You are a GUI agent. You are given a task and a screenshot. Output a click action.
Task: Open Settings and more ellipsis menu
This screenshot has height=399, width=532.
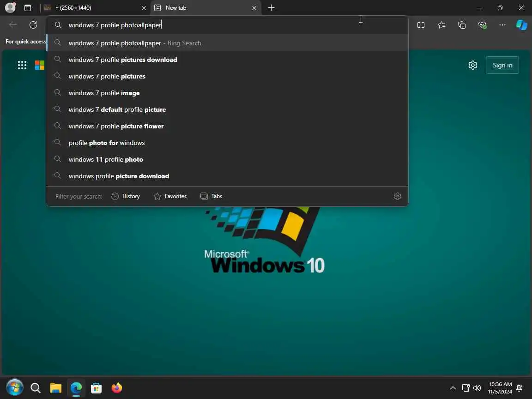[x=502, y=25]
